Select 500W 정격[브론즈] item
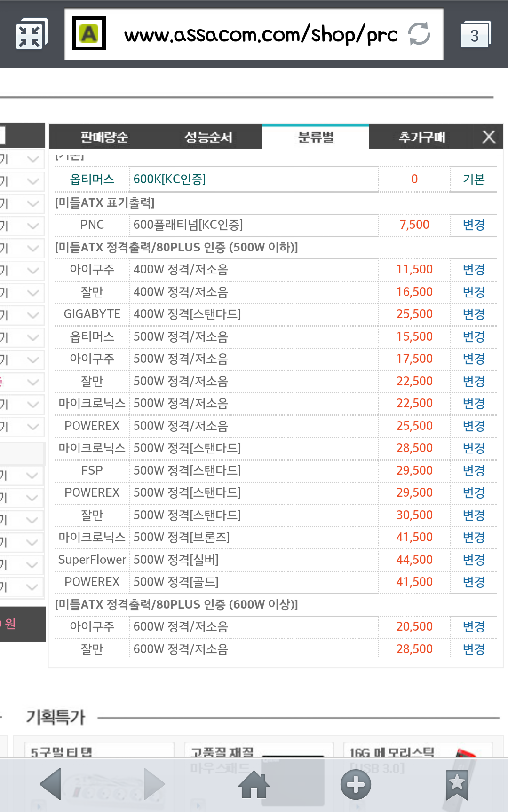This screenshot has width=508, height=812. (182, 537)
